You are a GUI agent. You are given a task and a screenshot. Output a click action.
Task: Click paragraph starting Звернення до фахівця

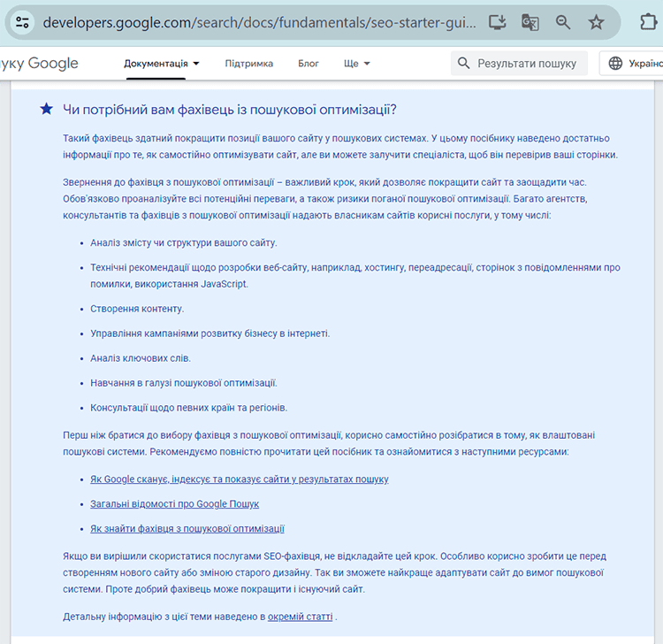(x=324, y=198)
